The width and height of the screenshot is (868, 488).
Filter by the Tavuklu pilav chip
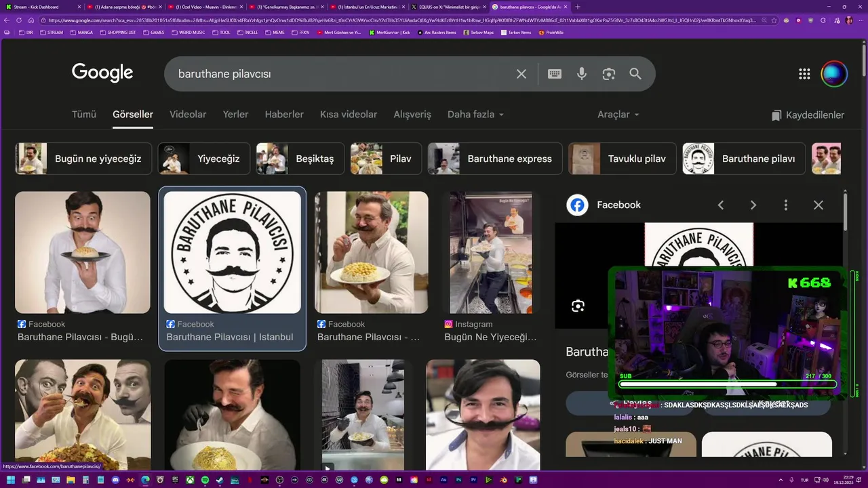pos(622,159)
